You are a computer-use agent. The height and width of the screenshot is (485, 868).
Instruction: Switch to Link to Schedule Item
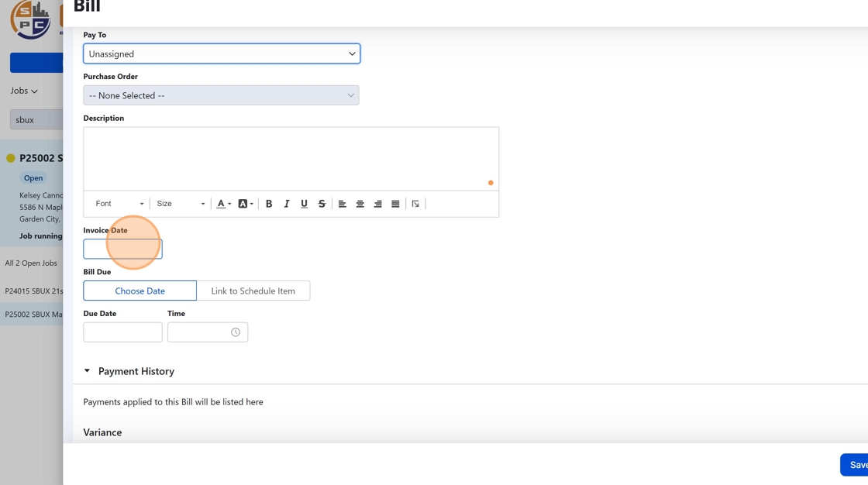click(x=253, y=291)
